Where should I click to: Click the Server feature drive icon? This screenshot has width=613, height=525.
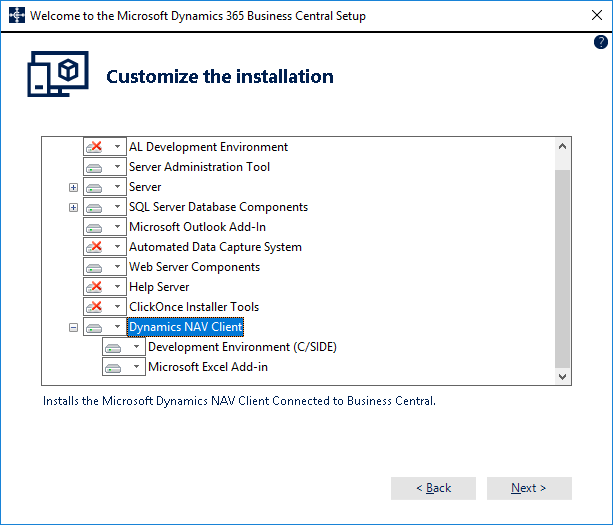point(94,187)
